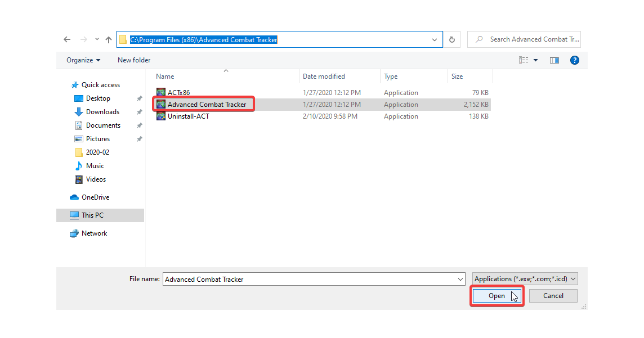Go up one folder level

click(109, 39)
